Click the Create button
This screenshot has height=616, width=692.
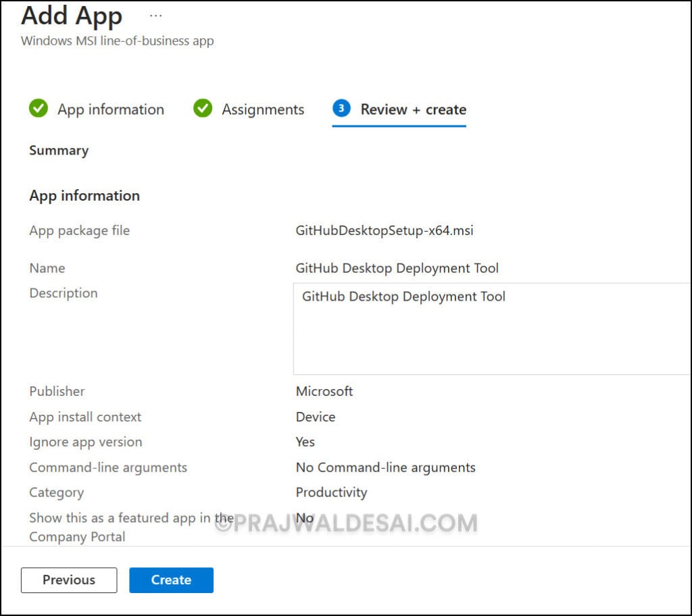[x=171, y=580]
